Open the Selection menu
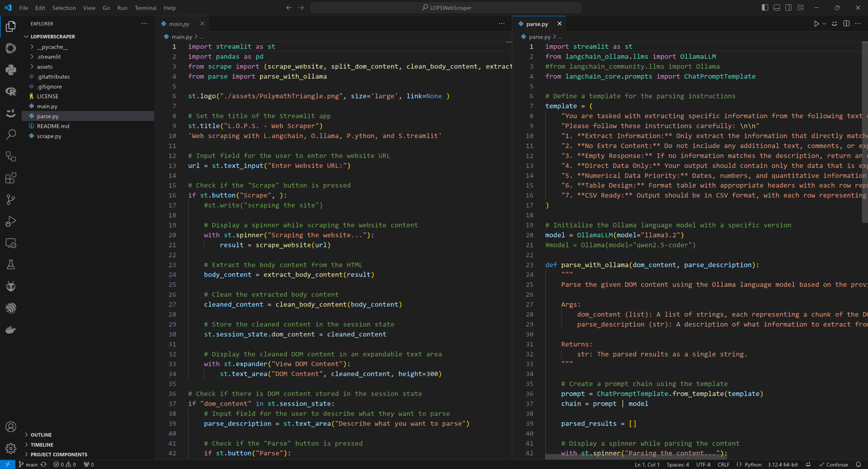Image resolution: width=868 pixels, height=469 pixels. tap(64, 8)
